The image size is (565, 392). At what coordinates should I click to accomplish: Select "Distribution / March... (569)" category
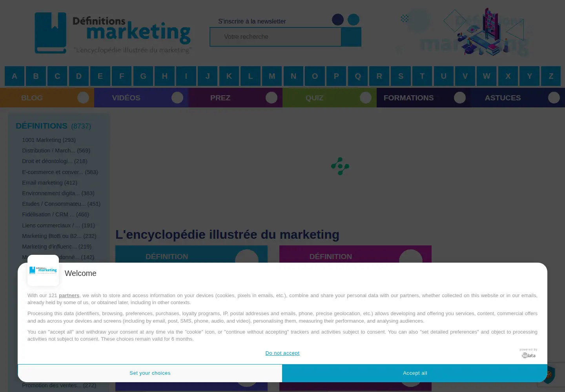click(x=56, y=151)
